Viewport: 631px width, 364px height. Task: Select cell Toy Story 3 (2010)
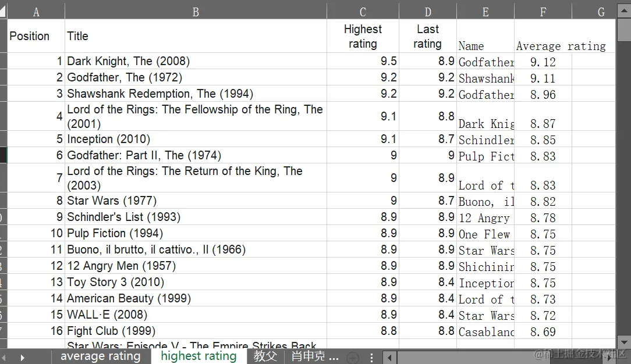pyautogui.click(x=196, y=282)
